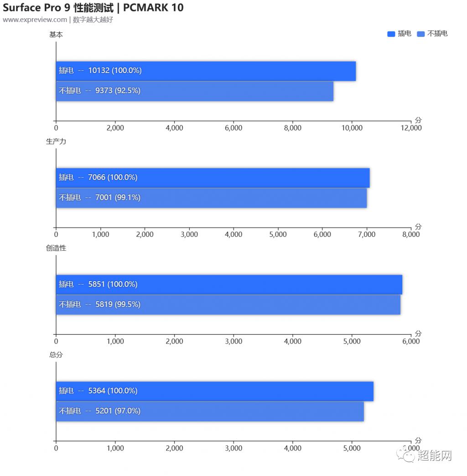
Task: Select the 创造性 插电 5851 bar
Action: point(229,285)
